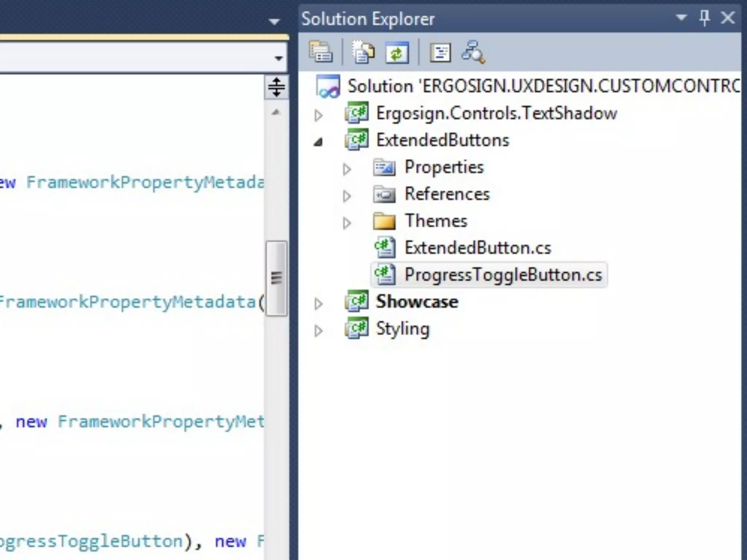Open the document tab list dropdown arrow
This screenshot has height=560, width=747.
(274, 22)
